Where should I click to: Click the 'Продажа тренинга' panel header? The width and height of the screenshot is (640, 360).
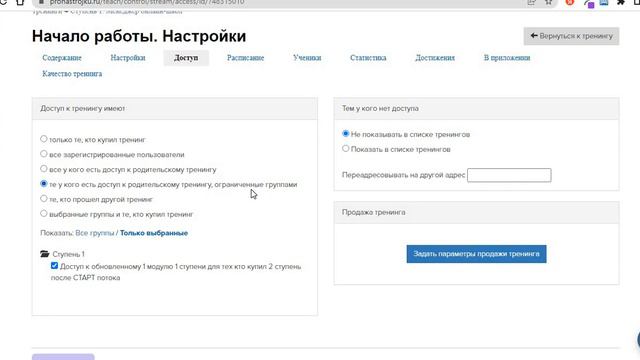pyautogui.click(x=476, y=212)
